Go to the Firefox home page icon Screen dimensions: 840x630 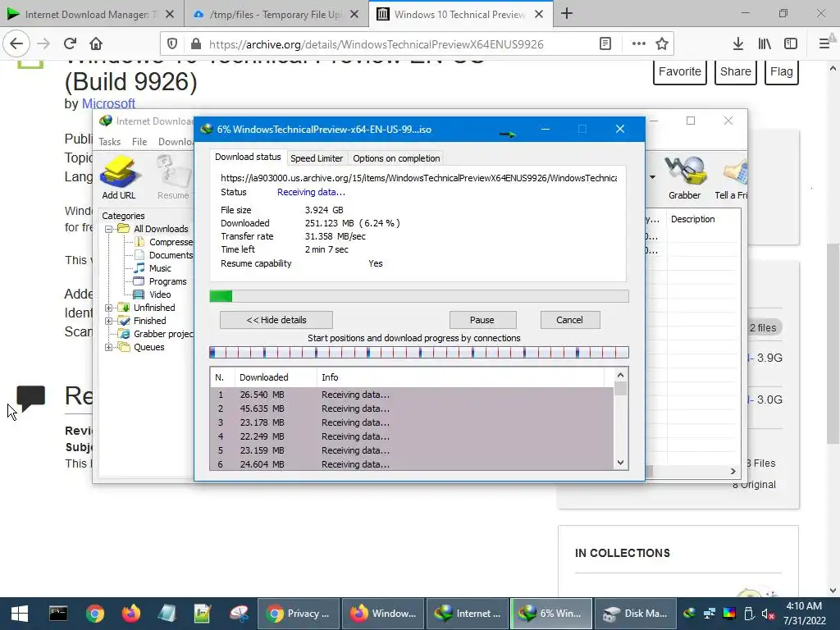[x=96, y=43]
